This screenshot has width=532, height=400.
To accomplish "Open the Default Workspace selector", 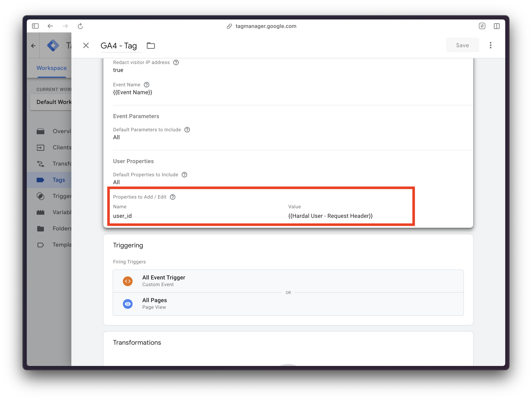I will click(x=51, y=102).
